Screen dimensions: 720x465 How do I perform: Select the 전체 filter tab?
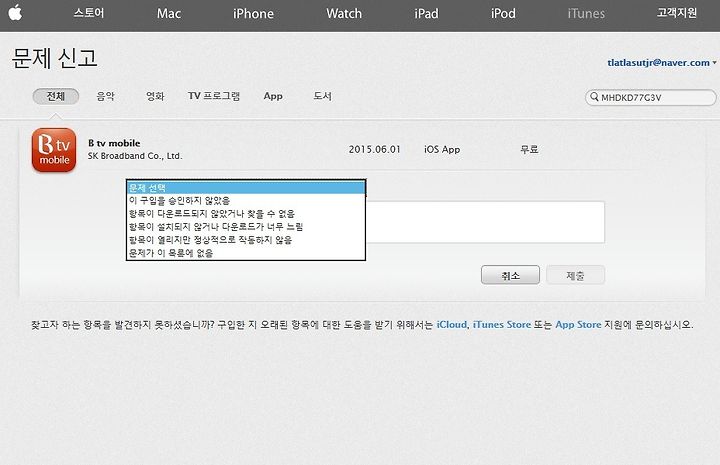pos(56,96)
